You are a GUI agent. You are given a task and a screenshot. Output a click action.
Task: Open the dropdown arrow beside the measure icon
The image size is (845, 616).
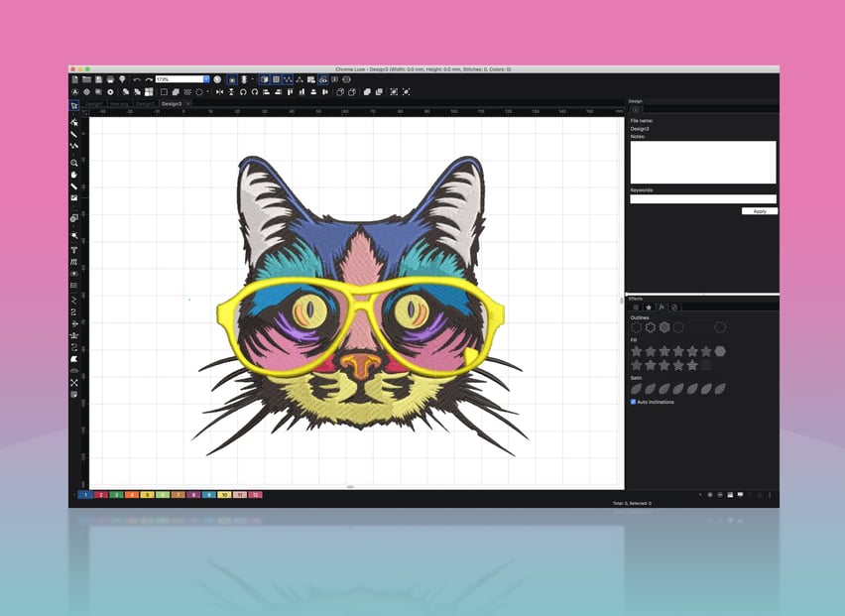click(x=252, y=79)
